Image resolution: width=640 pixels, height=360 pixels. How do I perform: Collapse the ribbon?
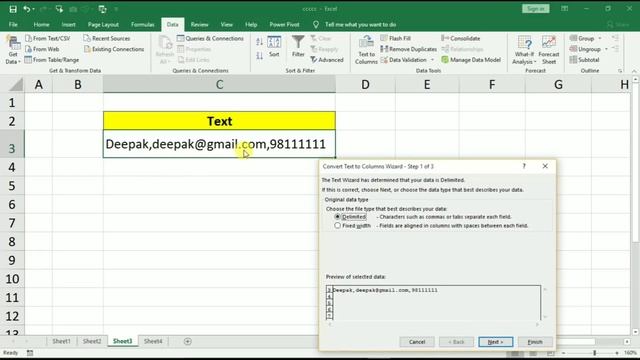coord(634,71)
